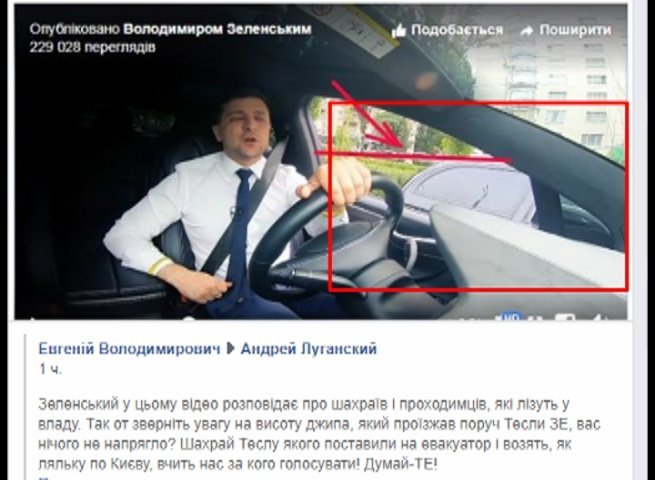Open the post via 1 ч. timestamp

click(50, 369)
